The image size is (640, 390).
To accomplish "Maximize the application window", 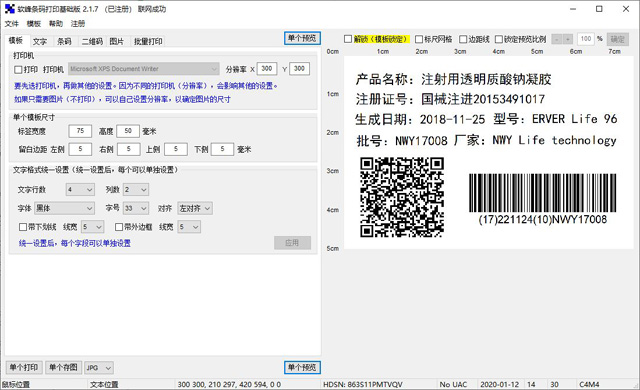I will coord(599,9).
